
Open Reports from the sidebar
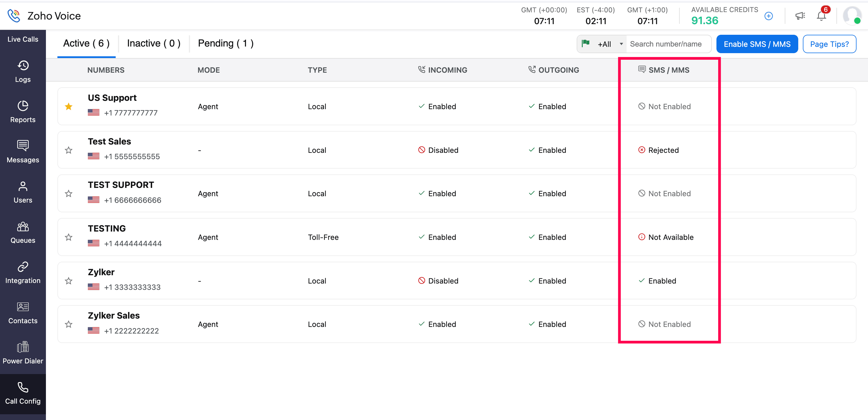click(x=23, y=112)
